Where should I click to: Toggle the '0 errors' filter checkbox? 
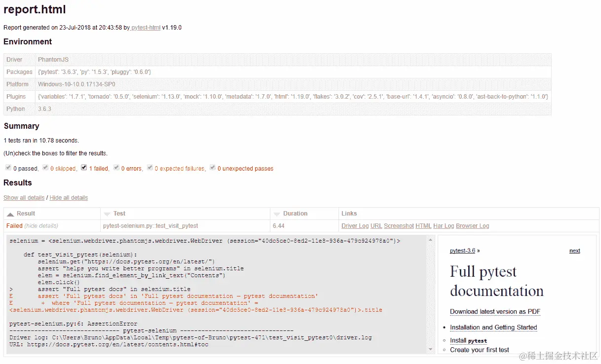pyautogui.click(x=116, y=168)
